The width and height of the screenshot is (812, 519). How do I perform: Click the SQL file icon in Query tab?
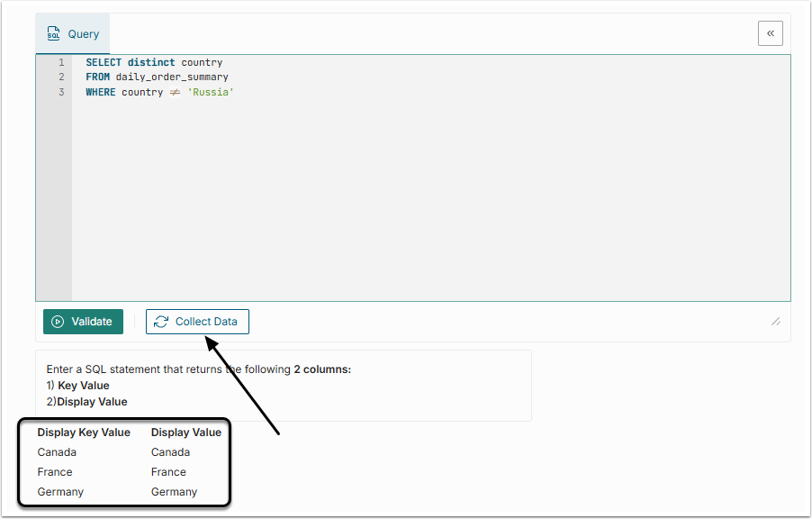pyautogui.click(x=53, y=33)
